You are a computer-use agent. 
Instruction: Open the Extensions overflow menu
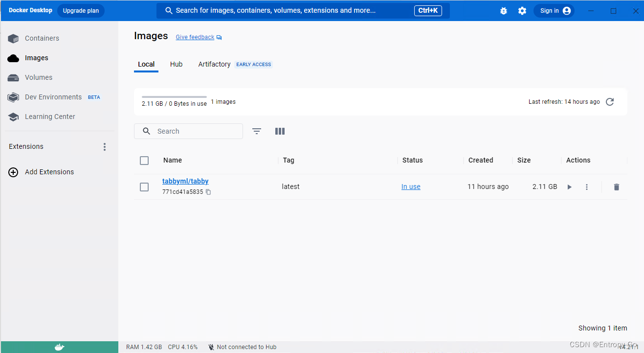[105, 146]
